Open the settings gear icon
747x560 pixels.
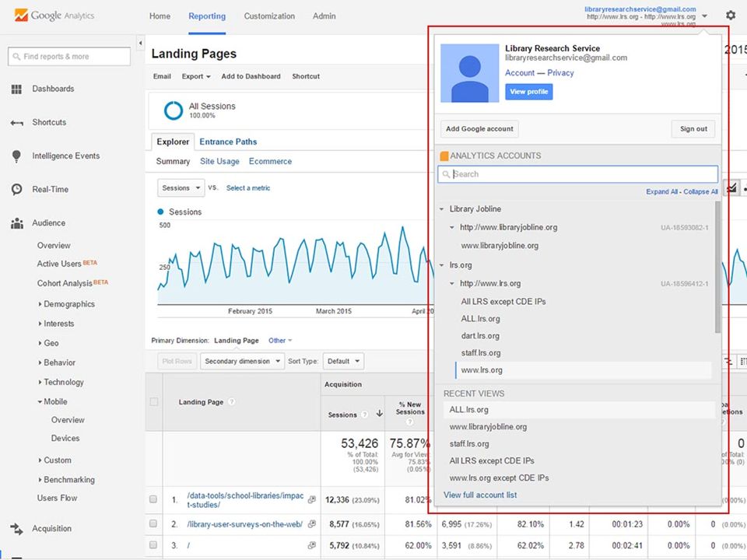[x=731, y=16]
